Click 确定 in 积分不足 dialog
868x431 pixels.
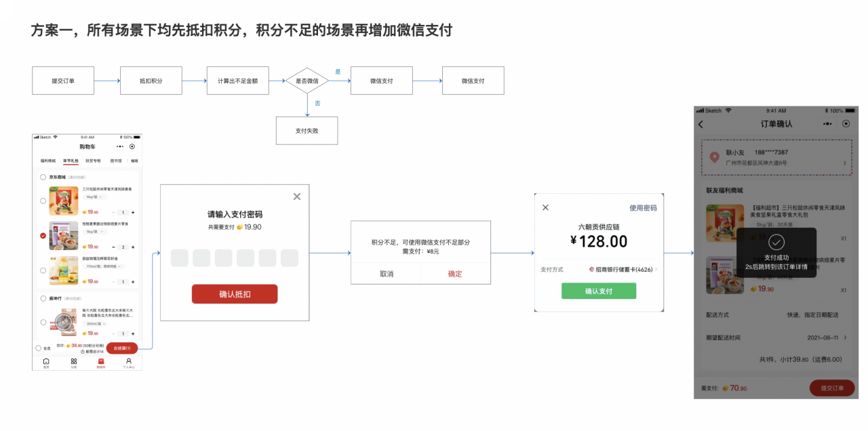[x=455, y=274]
